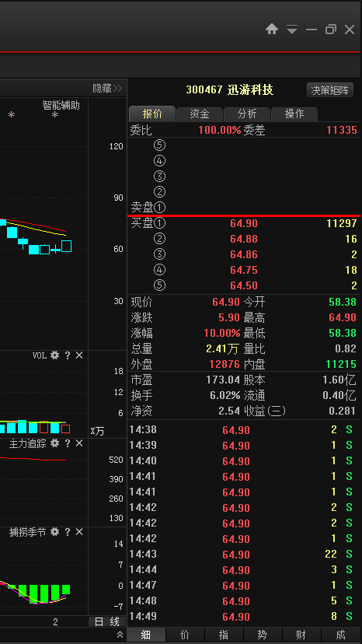The image size is (362, 644).
Task: Click the 决策矩阵 button
Action: click(330, 90)
